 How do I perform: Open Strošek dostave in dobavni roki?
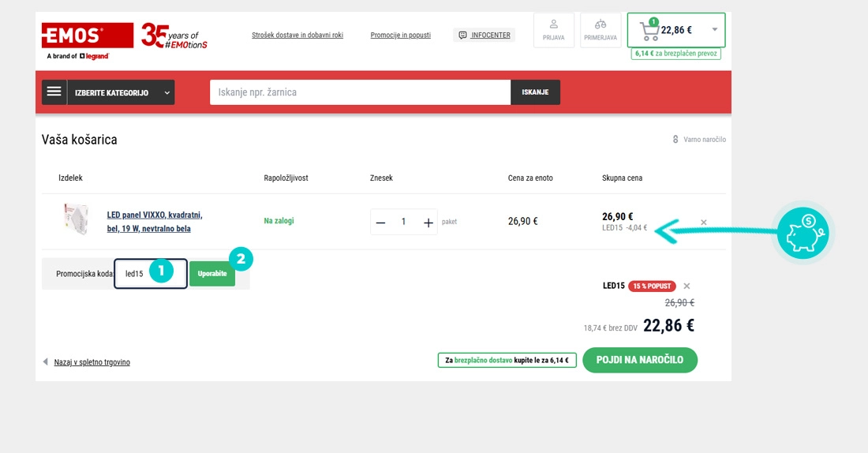click(297, 35)
